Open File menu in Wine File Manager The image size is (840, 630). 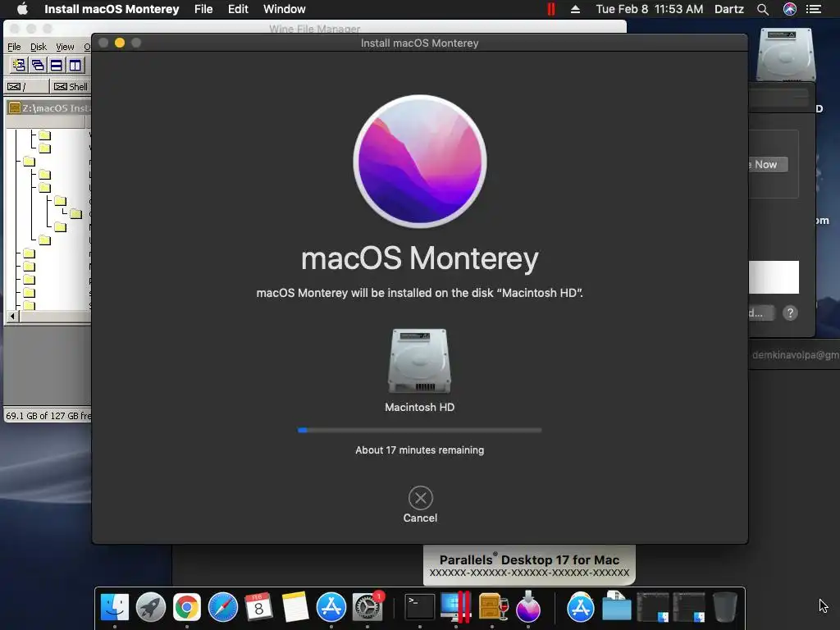(x=14, y=47)
